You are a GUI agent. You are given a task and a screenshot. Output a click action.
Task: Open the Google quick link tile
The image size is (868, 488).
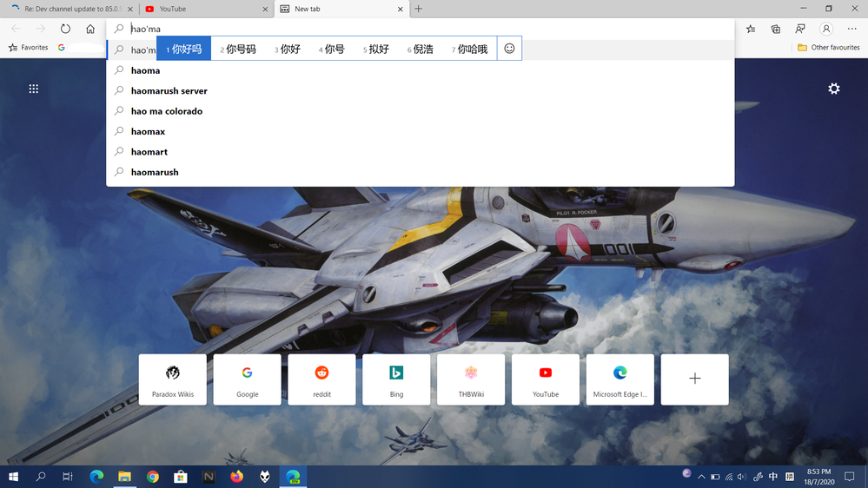tap(247, 379)
